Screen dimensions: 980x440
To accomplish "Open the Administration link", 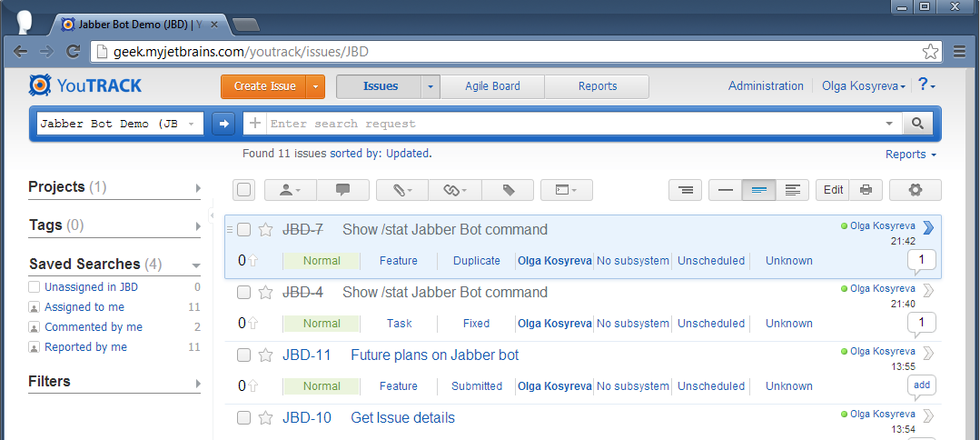I will tap(766, 85).
